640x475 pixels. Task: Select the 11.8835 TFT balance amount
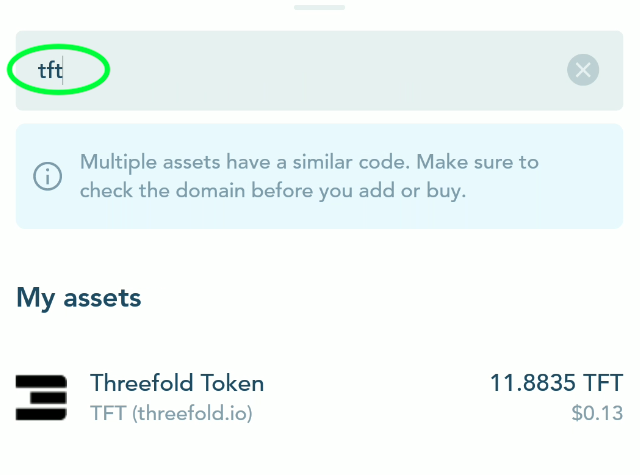[x=556, y=383]
